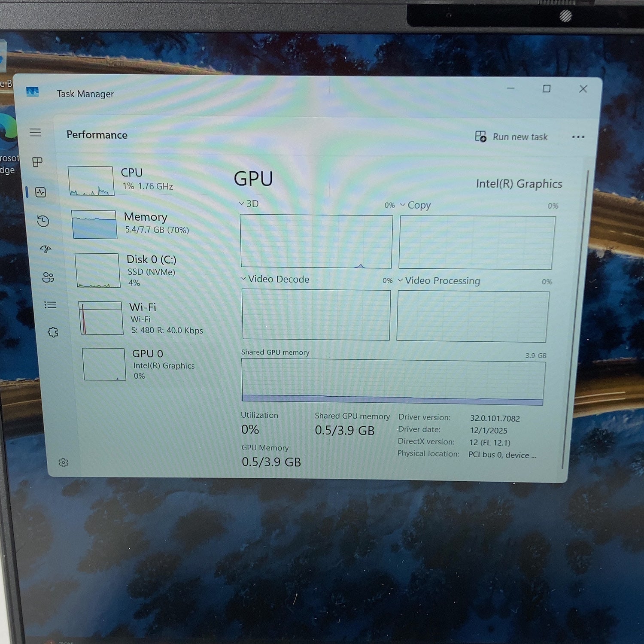Click the Shared GPU memory 0.5/3.9 GB value
The image size is (644, 644).
click(345, 430)
